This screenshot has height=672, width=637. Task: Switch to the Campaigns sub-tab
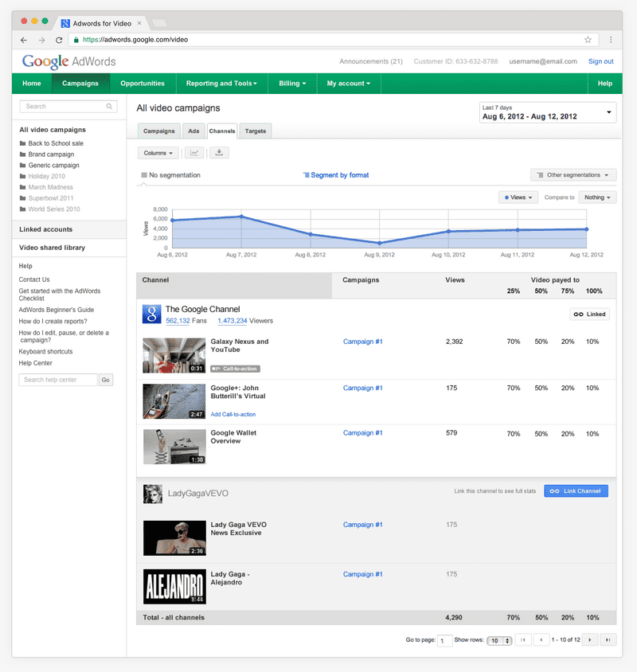tap(159, 131)
